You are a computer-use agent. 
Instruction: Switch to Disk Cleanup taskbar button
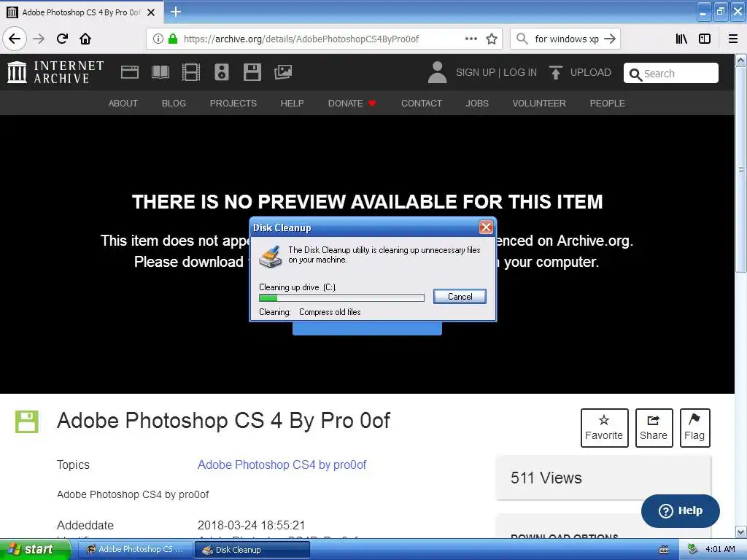click(x=252, y=550)
